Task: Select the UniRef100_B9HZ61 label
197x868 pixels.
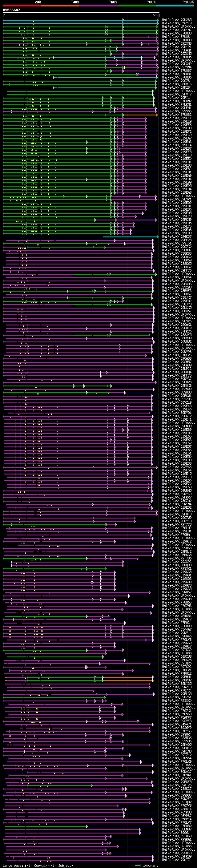Action: [177, 697]
